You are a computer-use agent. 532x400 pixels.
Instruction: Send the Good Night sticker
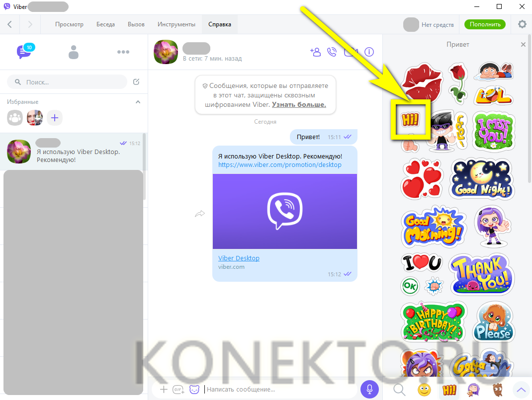(482, 179)
